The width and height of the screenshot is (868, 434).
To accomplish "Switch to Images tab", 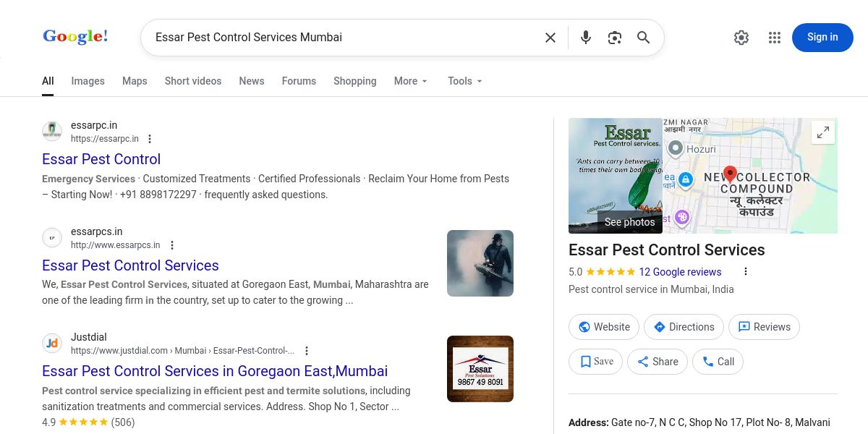I will [88, 81].
